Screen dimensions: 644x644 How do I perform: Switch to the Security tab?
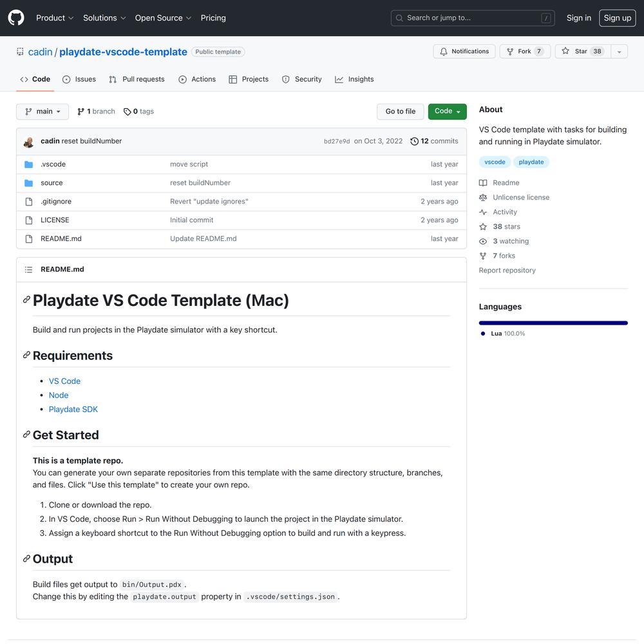pyautogui.click(x=302, y=79)
